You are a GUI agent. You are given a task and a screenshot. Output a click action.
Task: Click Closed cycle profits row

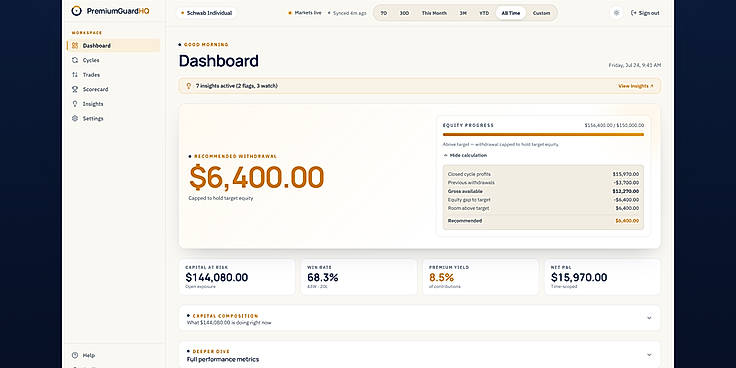(x=543, y=174)
